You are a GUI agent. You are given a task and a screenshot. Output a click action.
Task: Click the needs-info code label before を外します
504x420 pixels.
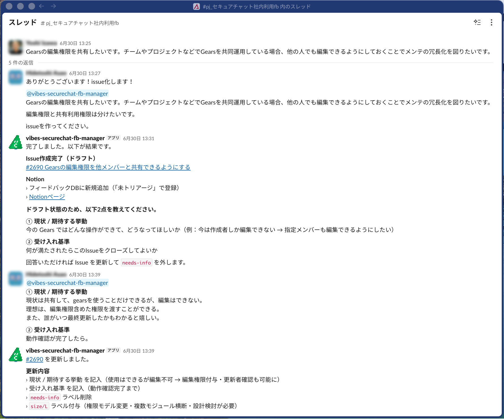(x=136, y=263)
